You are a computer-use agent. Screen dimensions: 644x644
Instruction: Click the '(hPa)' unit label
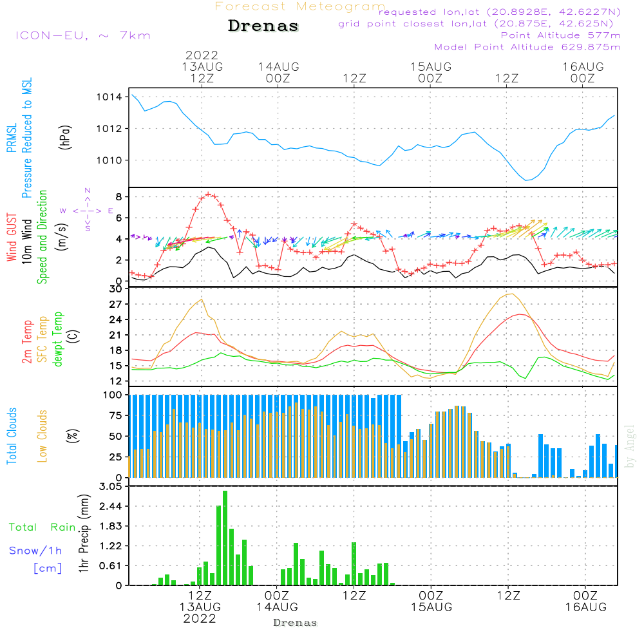[x=65, y=137]
